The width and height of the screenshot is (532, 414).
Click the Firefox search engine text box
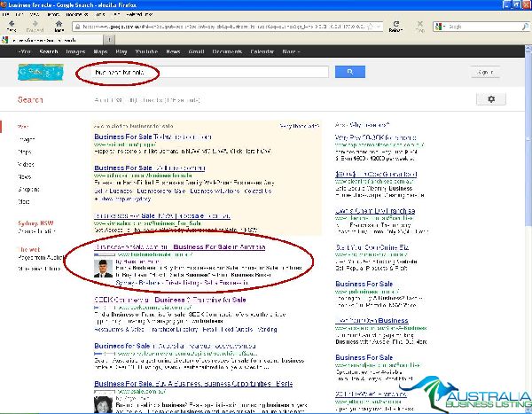point(483,27)
